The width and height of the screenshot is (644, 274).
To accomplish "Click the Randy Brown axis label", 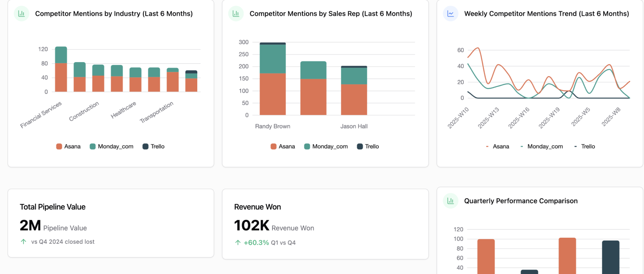I will tap(272, 126).
